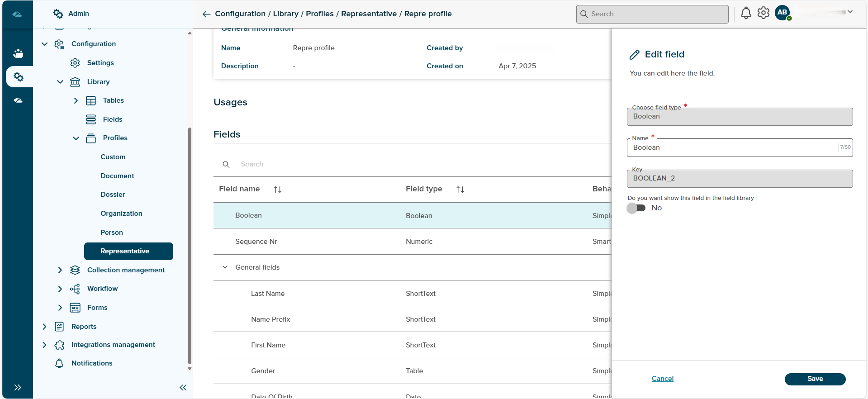Click the Name input field in Edit field
Viewport: 868px width, 399px height.
click(x=740, y=147)
